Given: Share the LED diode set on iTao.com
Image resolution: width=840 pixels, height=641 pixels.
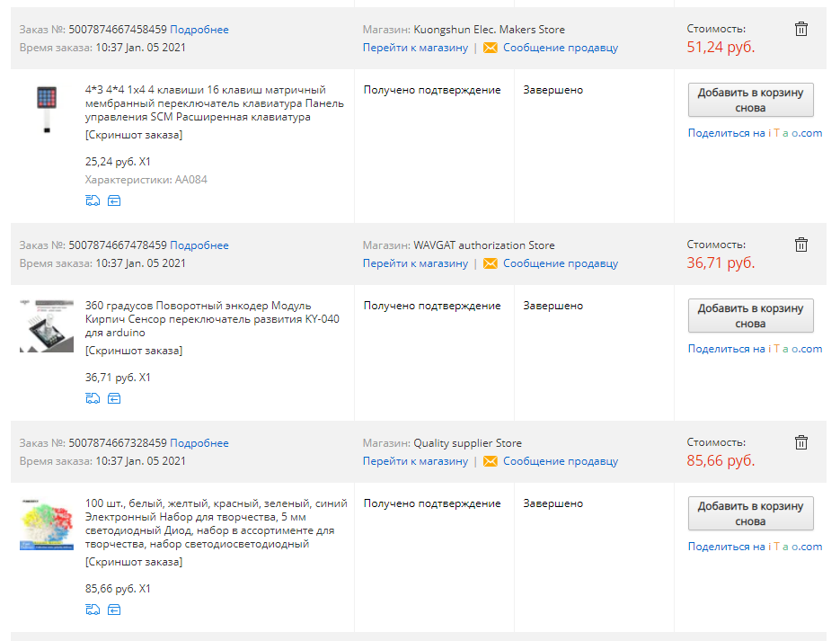Looking at the screenshot, I should tap(755, 547).
